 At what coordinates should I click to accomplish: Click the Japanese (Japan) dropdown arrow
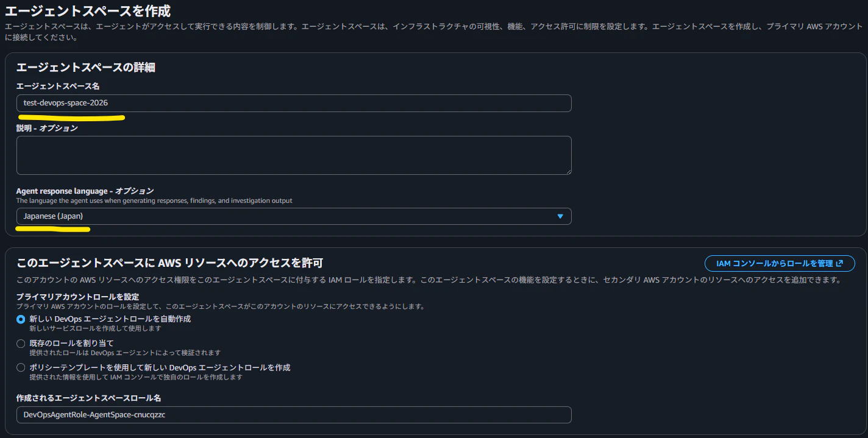[x=560, y=216]
